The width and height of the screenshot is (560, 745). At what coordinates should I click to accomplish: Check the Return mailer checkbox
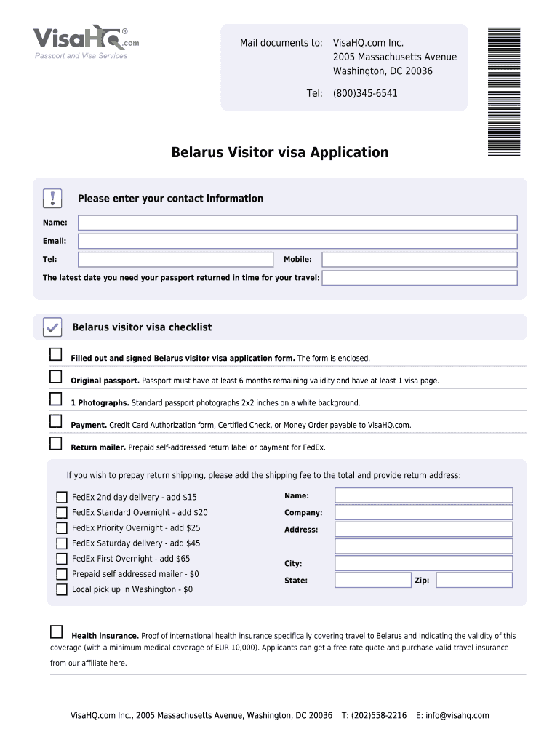tap(56, 443)
